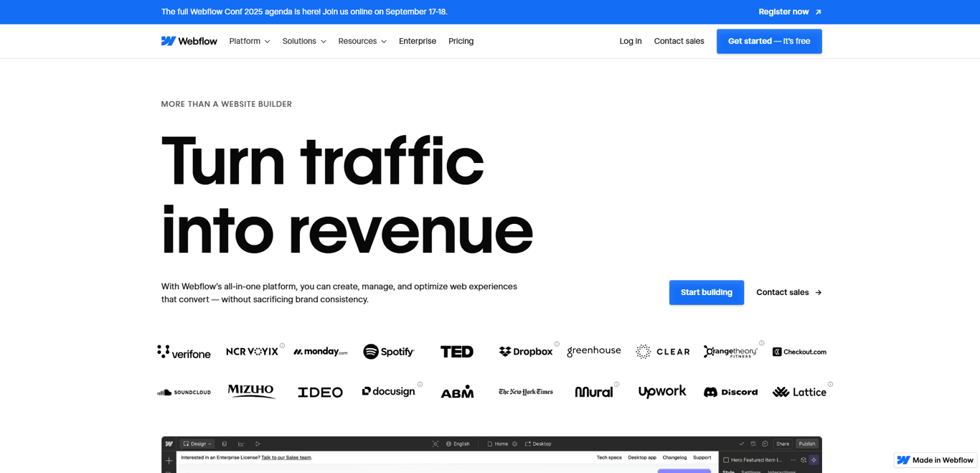Viewport: 980px width, 473px height.
Task: Click the Support tab in preview
Action: pos(702,457)
